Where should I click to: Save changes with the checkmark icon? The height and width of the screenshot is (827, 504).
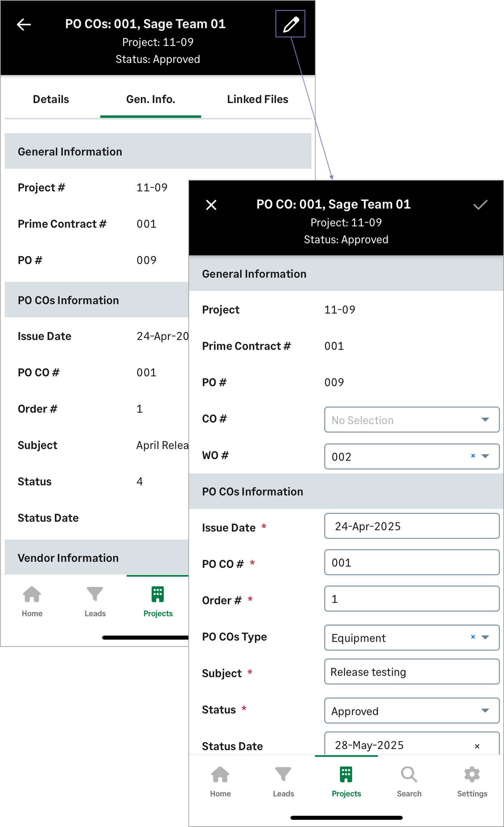coord(480,205)
